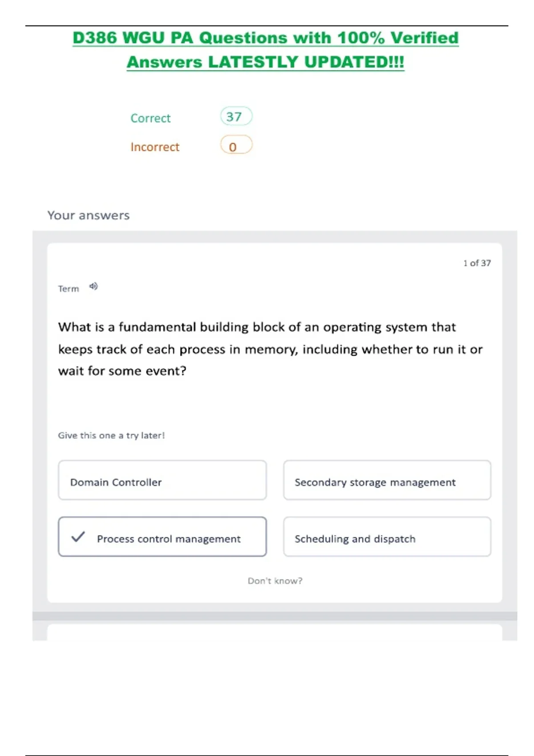Screen dimensions: 534x756
Task: Select the Domain Controller answer option
Action: tap(162, 481)
